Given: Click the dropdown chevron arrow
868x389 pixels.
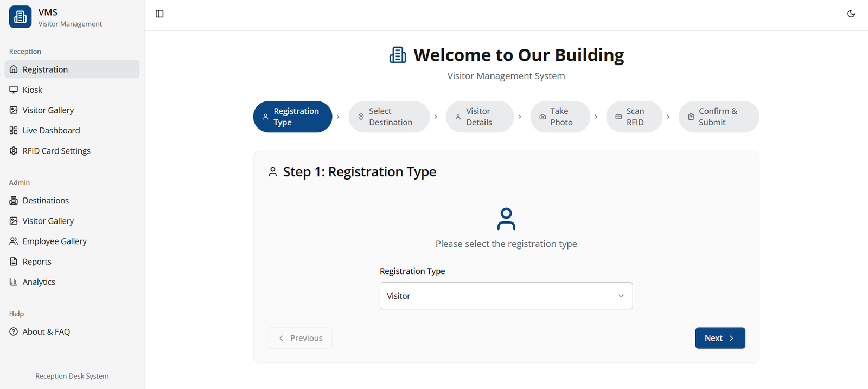Looking at the screenshot, I should point(621,296).
